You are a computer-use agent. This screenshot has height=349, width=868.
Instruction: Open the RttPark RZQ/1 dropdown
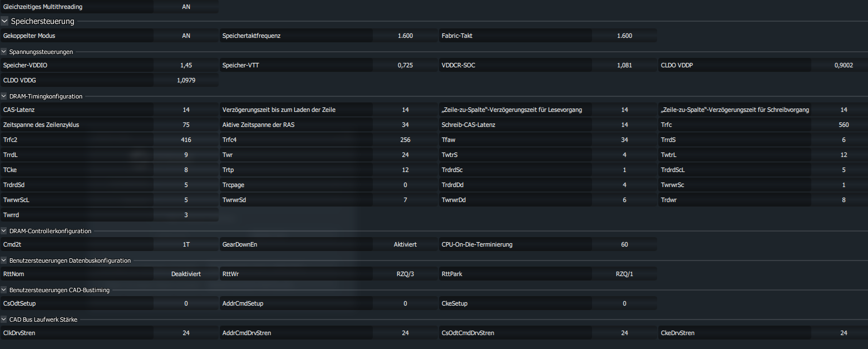click(624, 274)
